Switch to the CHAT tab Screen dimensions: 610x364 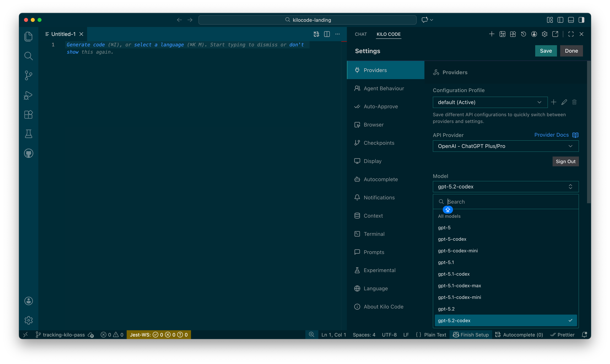pyautogui.click(x=361, y=34)
